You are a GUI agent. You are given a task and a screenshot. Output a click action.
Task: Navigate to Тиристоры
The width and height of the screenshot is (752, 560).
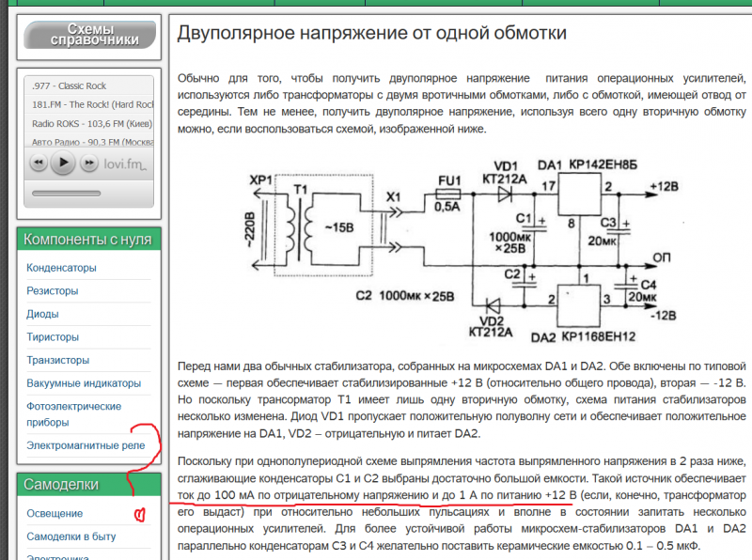[x=53, y=337]
